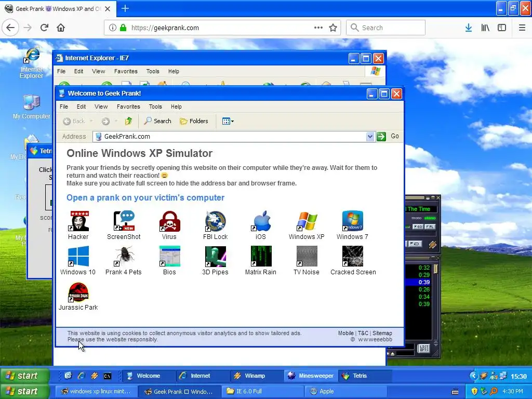Open the Firefox hamburger menu
The image size is (532, 399).
(522, 28)
